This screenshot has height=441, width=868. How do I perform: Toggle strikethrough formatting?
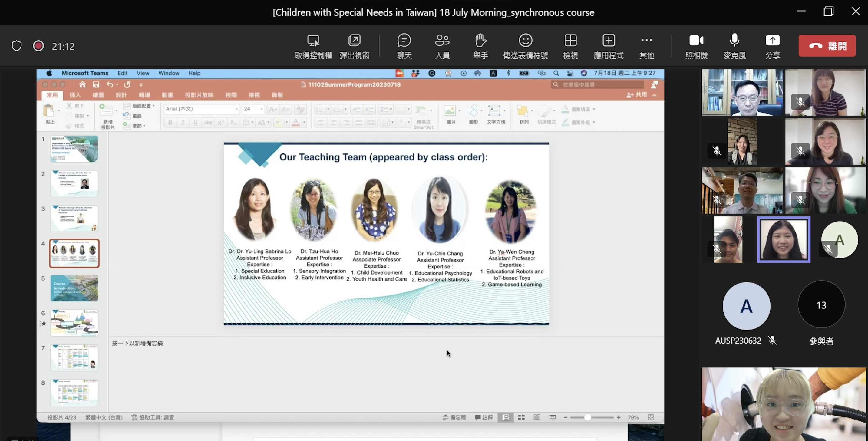tap(208, 122)
